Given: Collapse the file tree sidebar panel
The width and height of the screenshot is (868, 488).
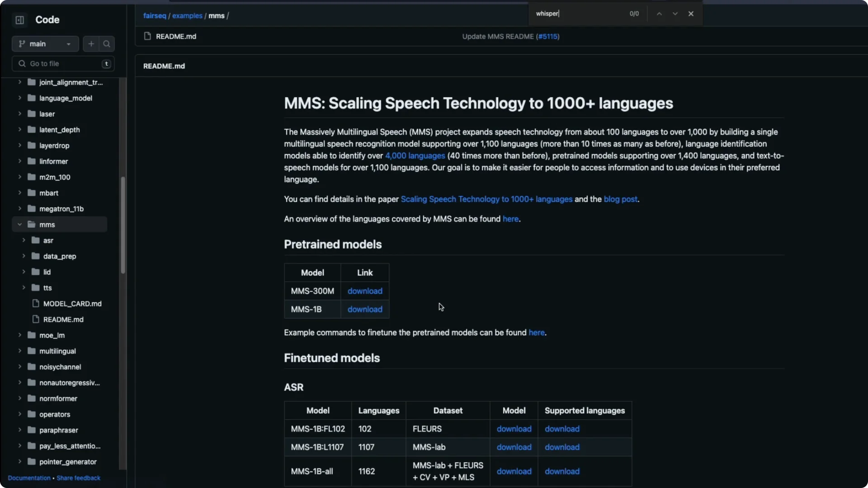Looking at the screenshot, I should click(19, 20).
